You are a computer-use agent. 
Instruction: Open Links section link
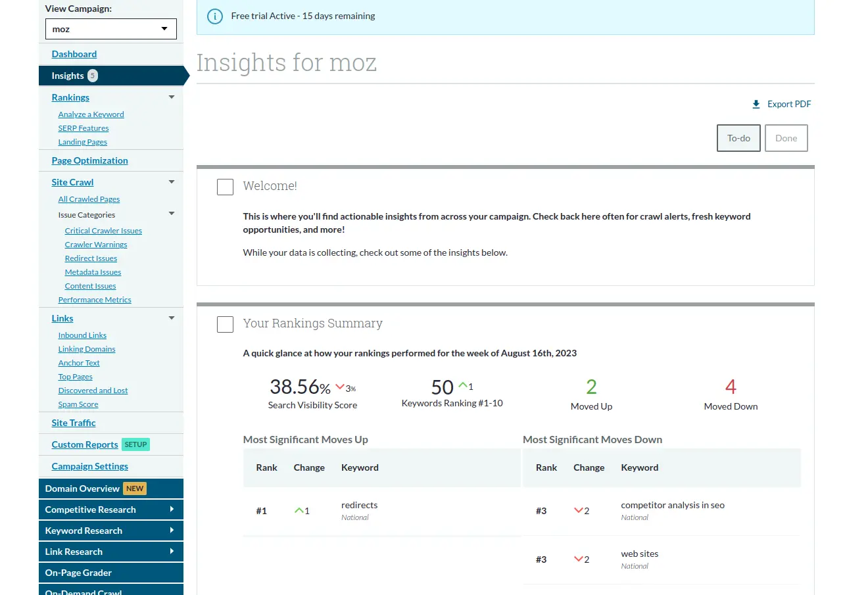click(x=62, y=318)
